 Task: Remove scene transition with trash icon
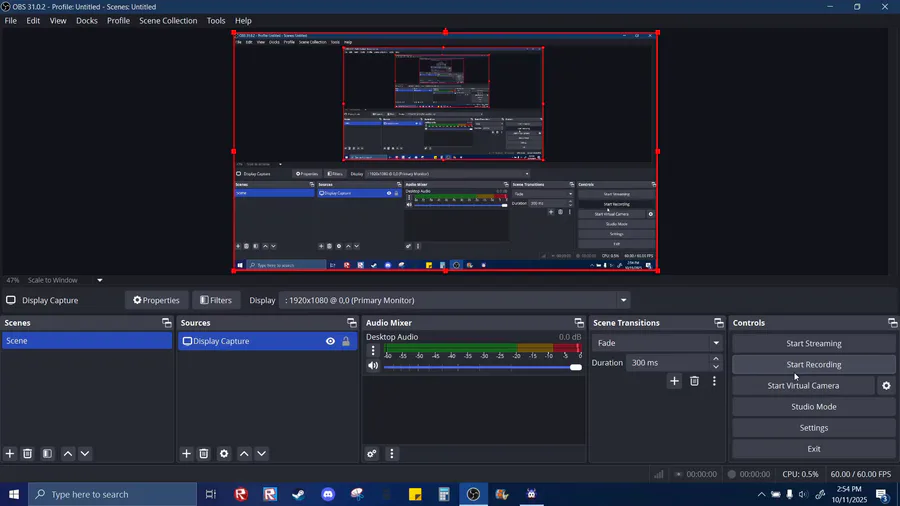pyautogui.click(x=695, y=381)
